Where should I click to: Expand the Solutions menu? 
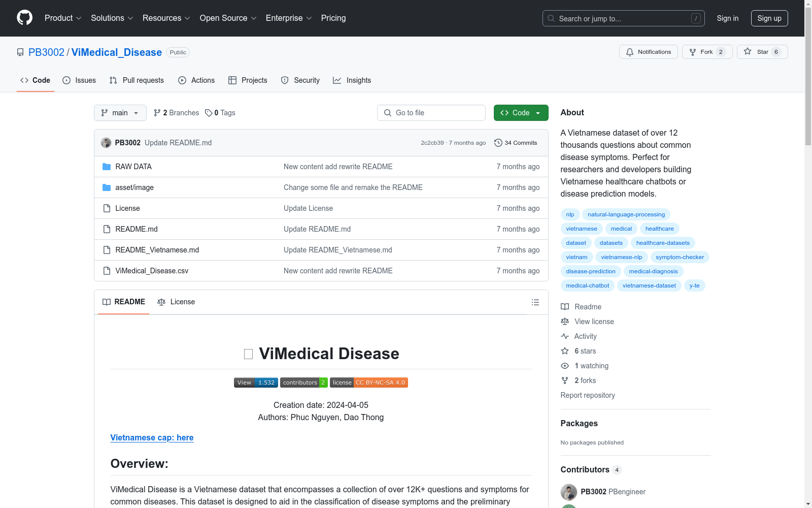pyautogui.click(x=112, y=18)
